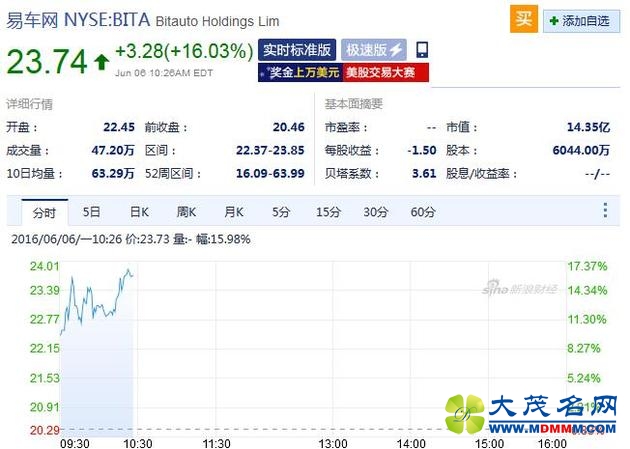The width and height of the screenshot is (630, 449).
Task: Switch to the 5日 chart tab
Action: pyautogui.click(x=92, y=212)
